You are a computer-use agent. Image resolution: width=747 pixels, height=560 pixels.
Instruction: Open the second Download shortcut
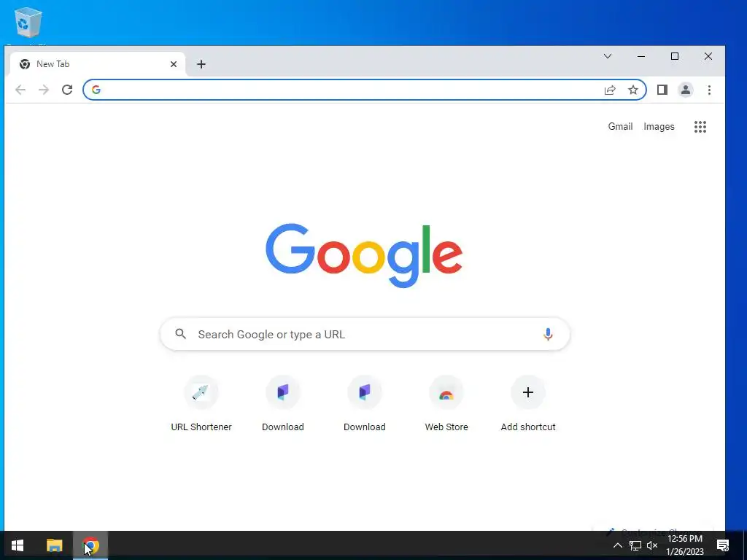[365, 404]
